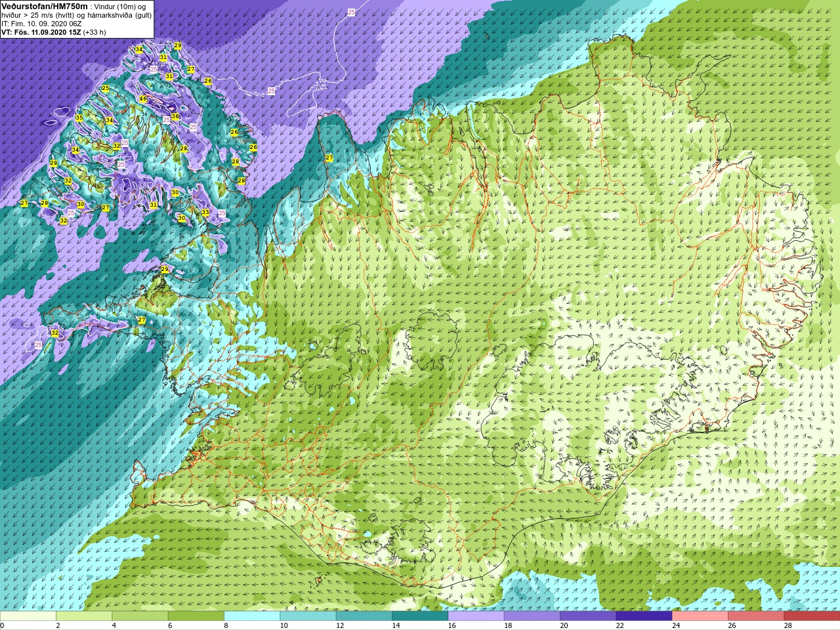Click the 24–26 m/s light pink legend swatch

click(x=700, y=616)
